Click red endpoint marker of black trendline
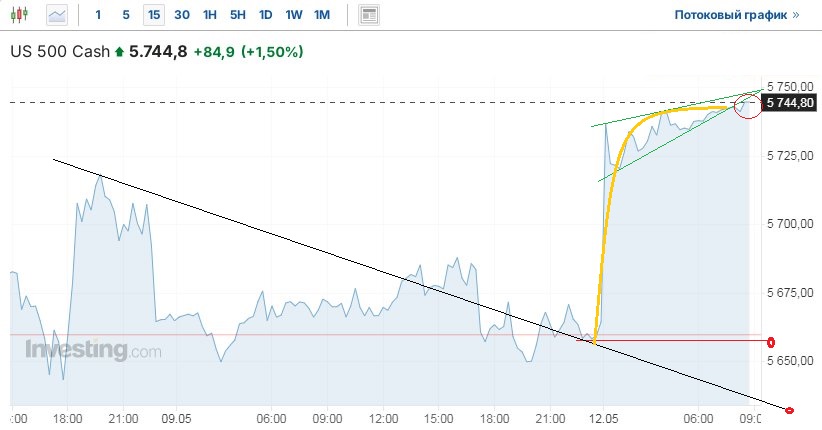The width and height of the screenshot is (822, 430). [x=790, y=410]
